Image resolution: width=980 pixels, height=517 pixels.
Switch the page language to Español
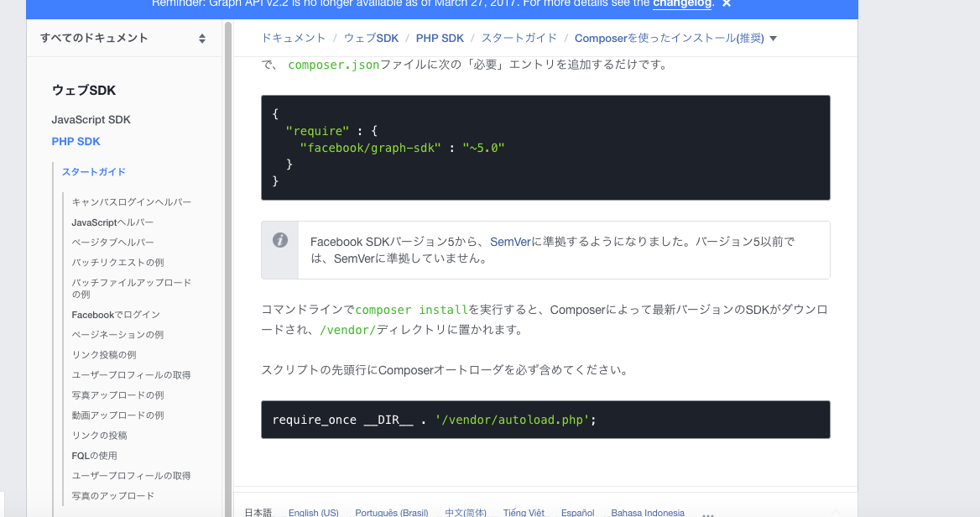click(x=577, y=512)
